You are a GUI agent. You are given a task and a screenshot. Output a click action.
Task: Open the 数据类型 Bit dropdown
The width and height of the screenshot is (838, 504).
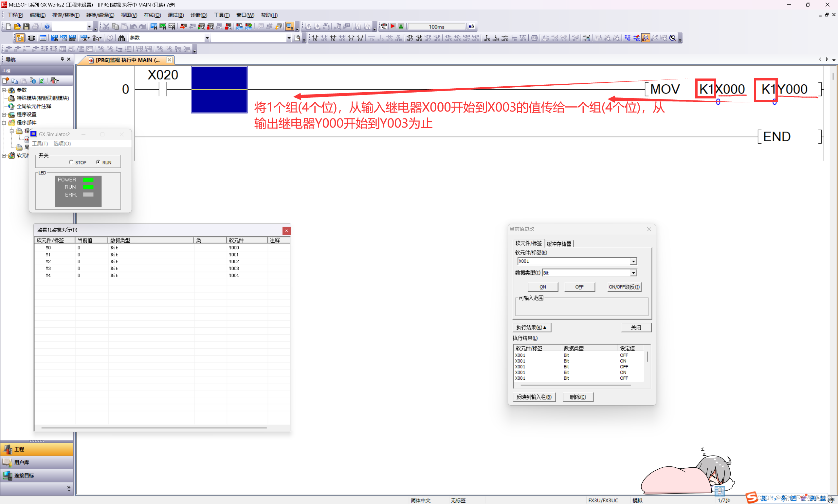pyautogui.click(x=633, y=273)
